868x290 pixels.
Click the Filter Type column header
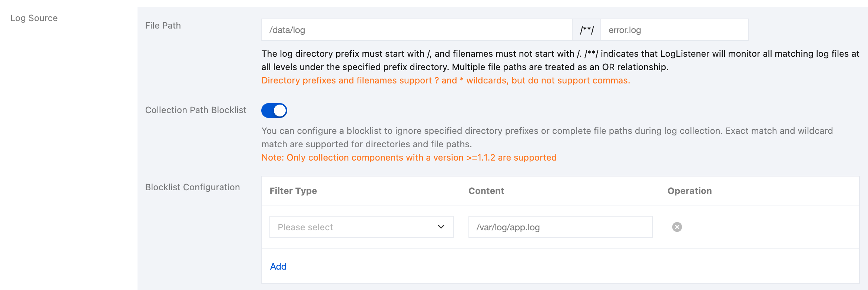[293, 191]
